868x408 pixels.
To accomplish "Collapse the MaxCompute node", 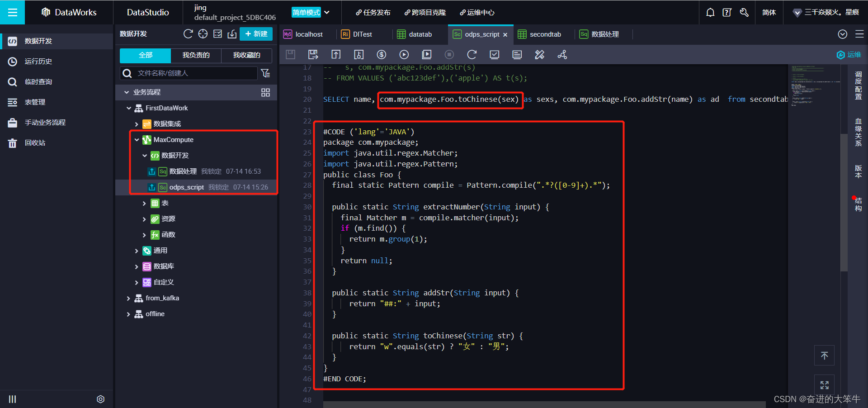I will 137,140.
